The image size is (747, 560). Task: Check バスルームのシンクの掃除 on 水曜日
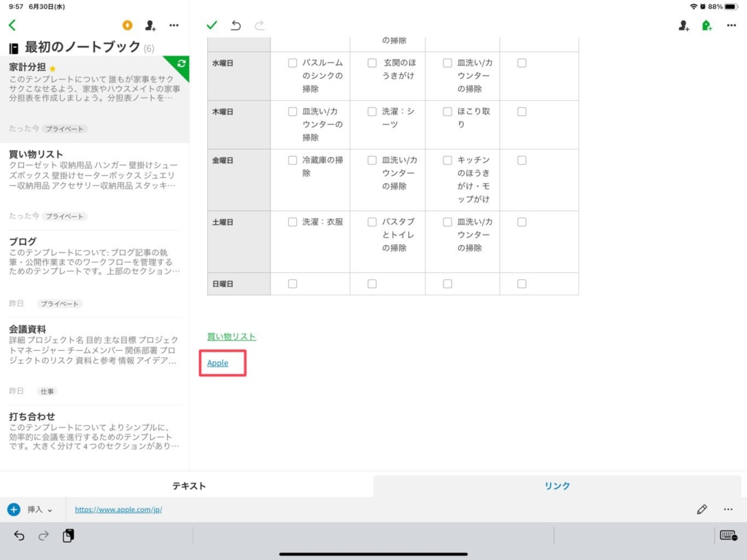(293, 63)
